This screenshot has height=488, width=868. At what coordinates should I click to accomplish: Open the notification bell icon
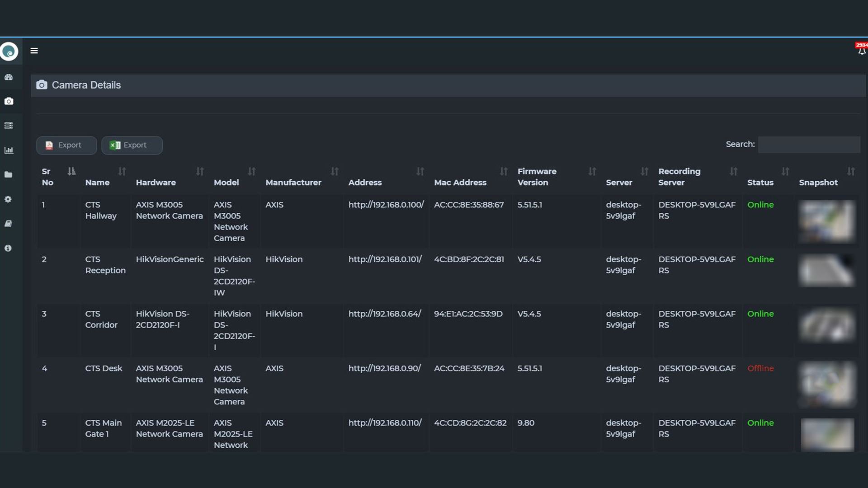[862, 50]
